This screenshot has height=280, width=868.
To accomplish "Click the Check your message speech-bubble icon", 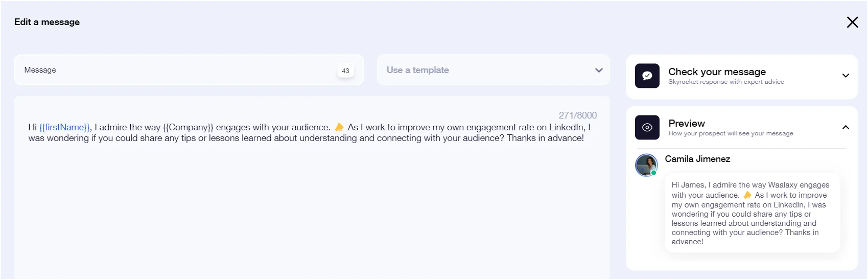I will pyautogui.click(x=647, y=76).
